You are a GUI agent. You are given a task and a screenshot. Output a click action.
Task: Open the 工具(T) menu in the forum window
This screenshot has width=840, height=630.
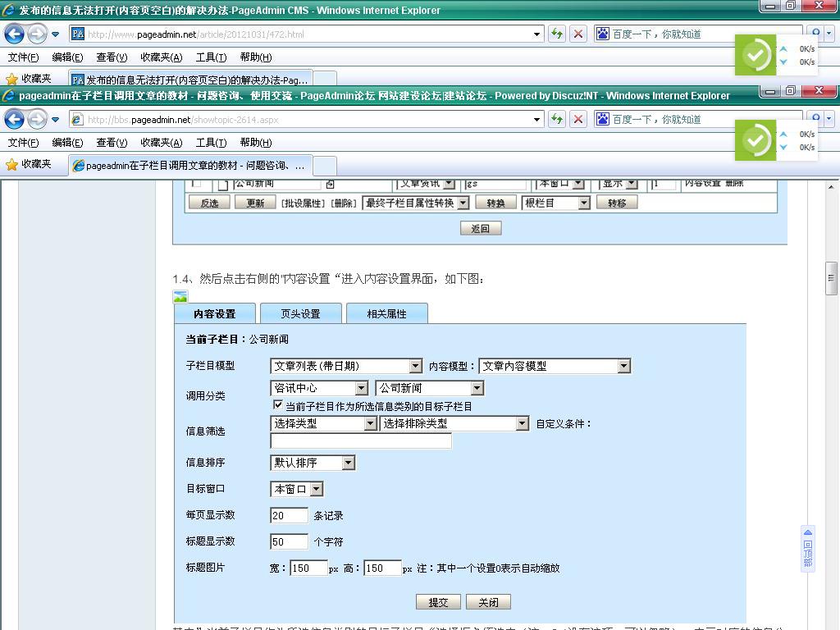click(211, 142)
